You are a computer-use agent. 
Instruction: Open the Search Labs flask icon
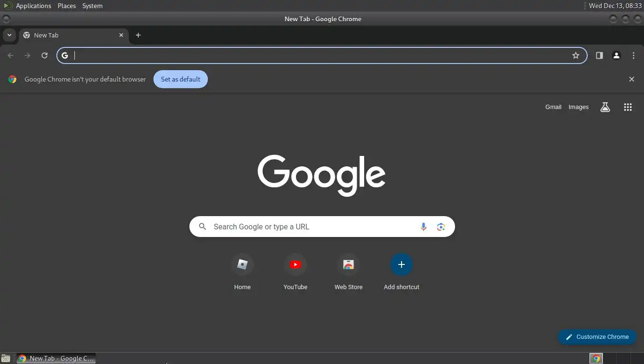605,107
